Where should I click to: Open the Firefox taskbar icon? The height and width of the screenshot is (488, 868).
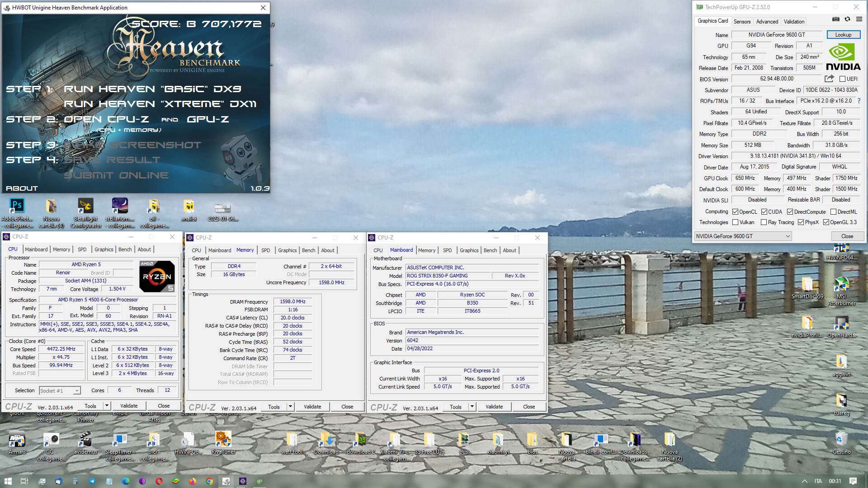click(193, 481)
